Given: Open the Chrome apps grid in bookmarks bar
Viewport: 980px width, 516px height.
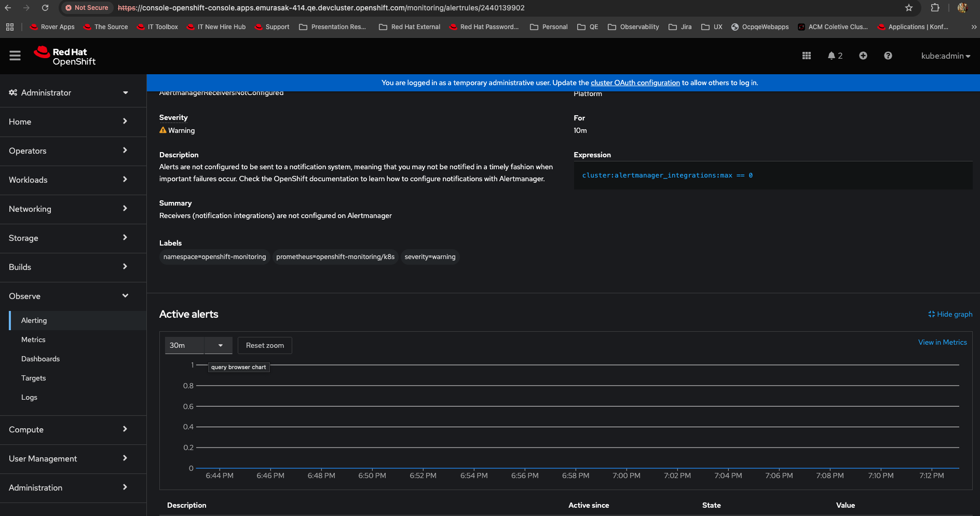Looking at the screenshot, I should (10, 27).
